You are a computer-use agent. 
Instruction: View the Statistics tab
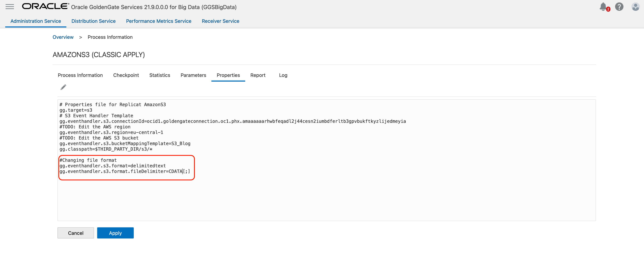[x=160, y=75]
